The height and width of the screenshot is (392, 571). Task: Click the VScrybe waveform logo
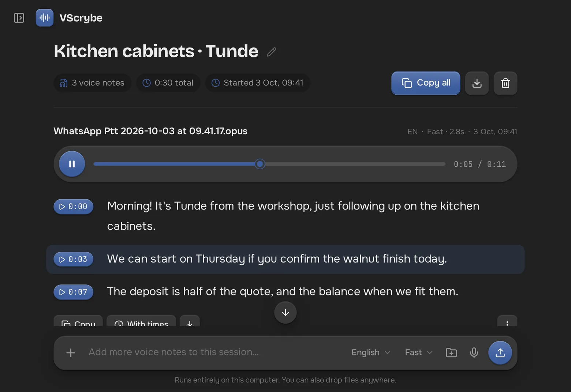point(45,18)
